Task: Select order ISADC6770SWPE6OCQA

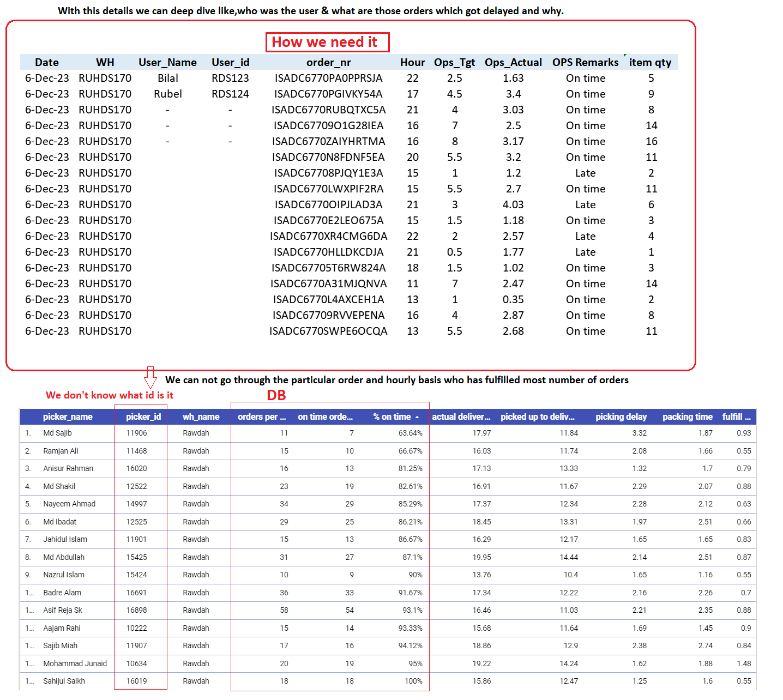Action: [x=329, y=331]
